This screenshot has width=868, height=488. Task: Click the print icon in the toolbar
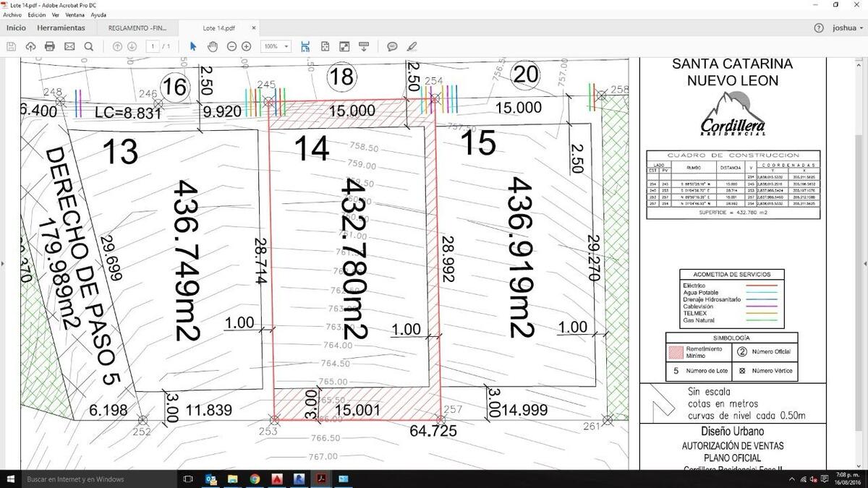[x=50, y=46]
